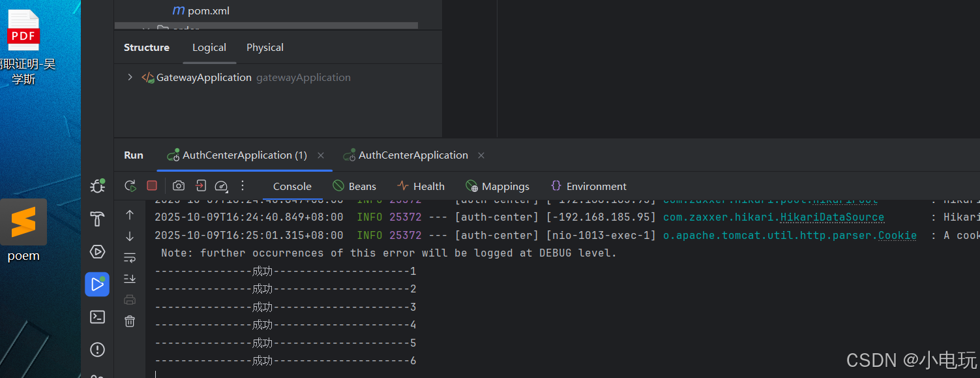
Task: Click the Run panel title
Action: 134,155
